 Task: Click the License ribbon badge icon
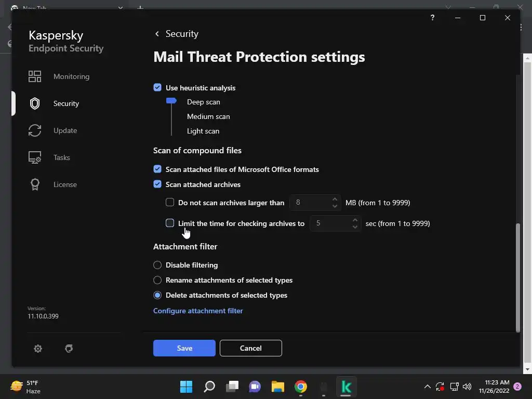pyautogui.click(x=35, y=184)
